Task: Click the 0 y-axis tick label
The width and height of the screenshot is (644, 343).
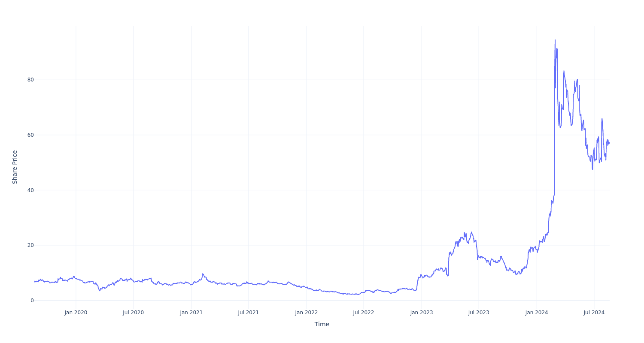Action: click(32, 301)
